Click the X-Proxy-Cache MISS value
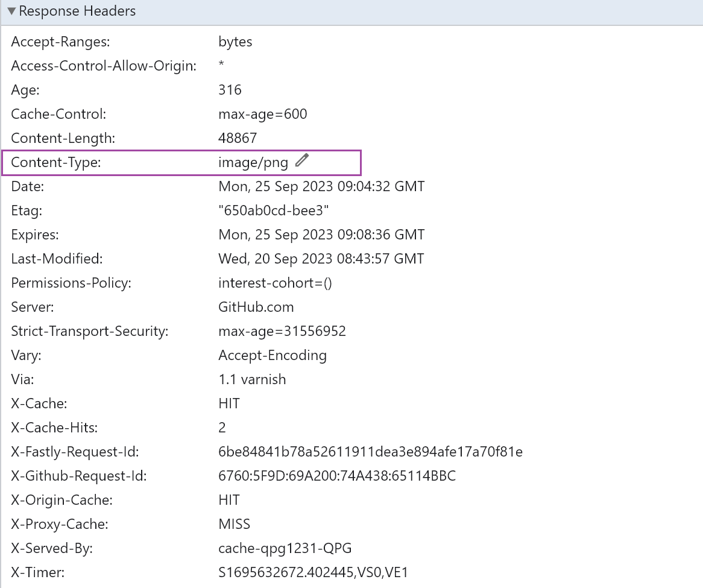703x588 pixels. 234,525
